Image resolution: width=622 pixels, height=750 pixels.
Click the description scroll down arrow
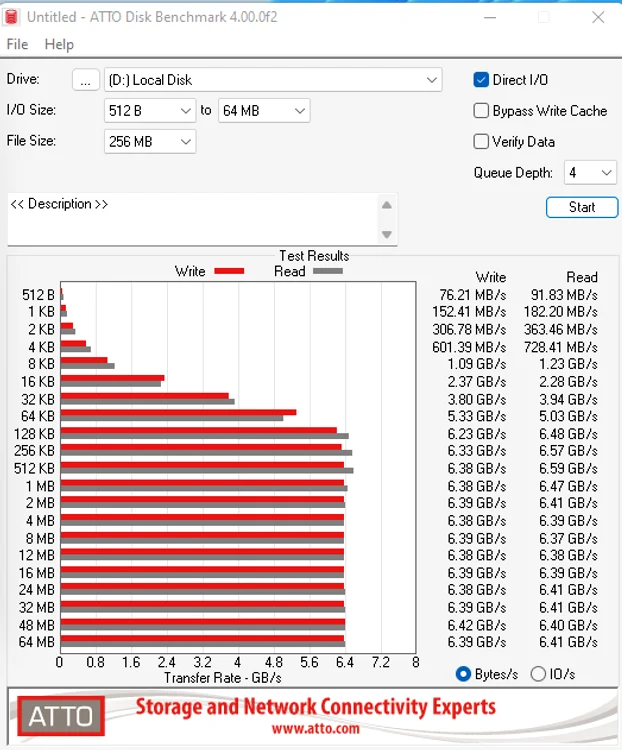tap(387, 234)
